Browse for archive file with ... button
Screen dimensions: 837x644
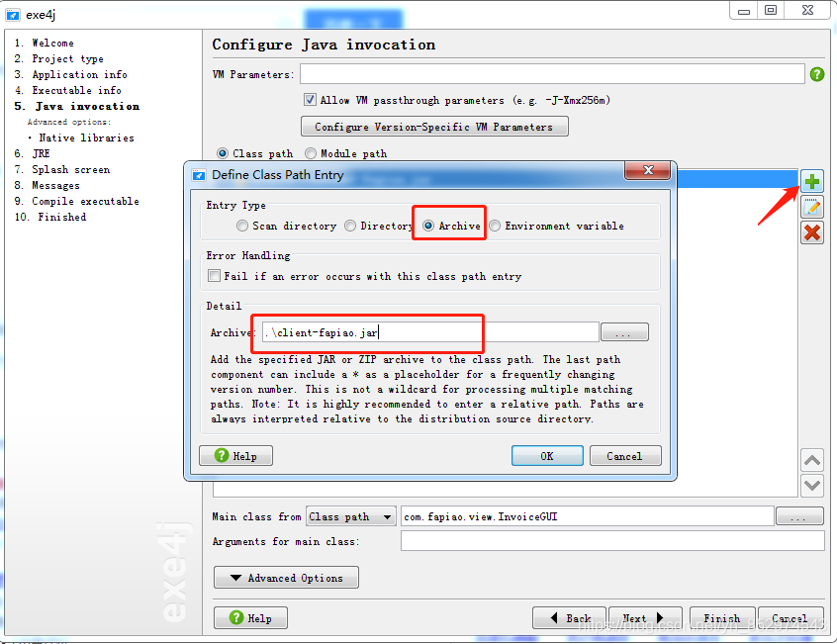[x=624, y=332]
